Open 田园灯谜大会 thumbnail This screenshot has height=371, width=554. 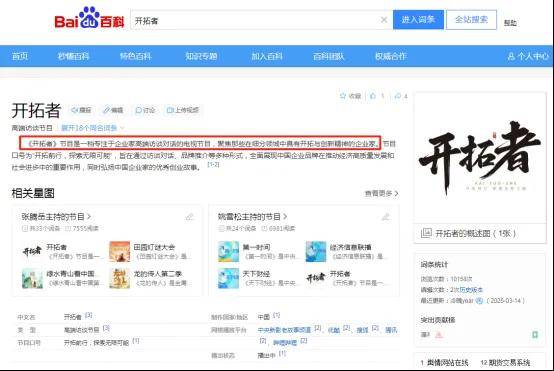tap(119, 251)
